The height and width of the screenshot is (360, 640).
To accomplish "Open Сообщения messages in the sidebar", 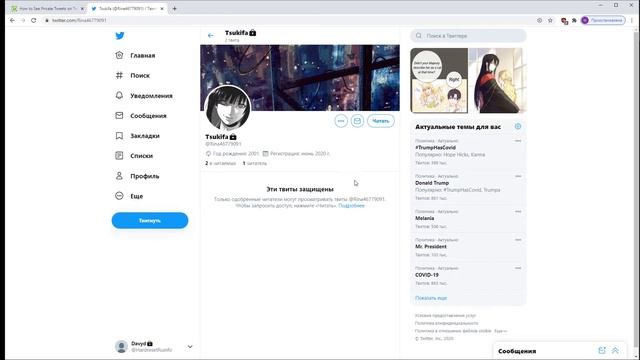I will [x=148, y=116].
